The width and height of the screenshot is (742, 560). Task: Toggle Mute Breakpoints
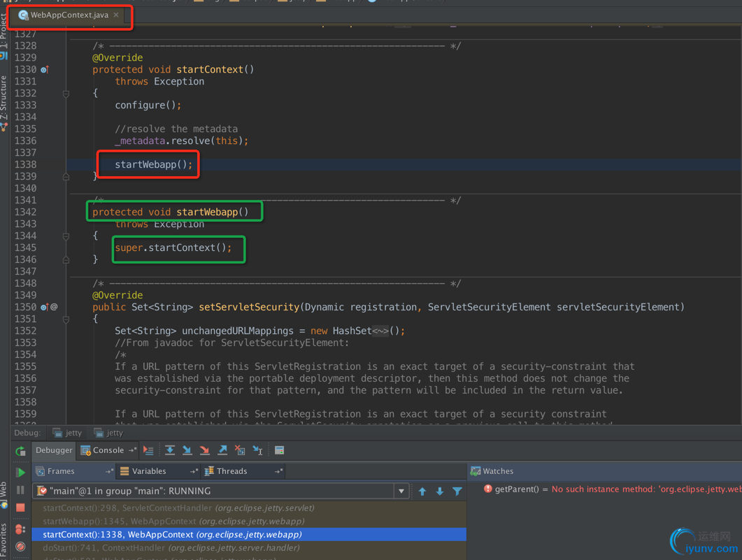click(20, 547)
